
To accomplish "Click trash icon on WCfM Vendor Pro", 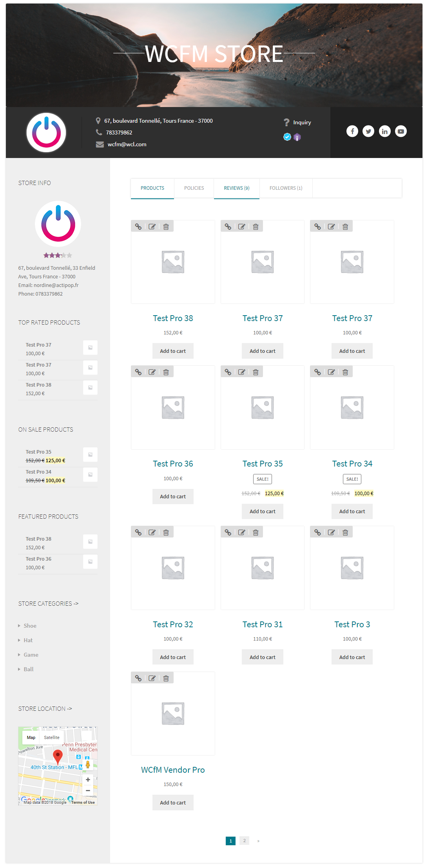I will coord(166,678).
